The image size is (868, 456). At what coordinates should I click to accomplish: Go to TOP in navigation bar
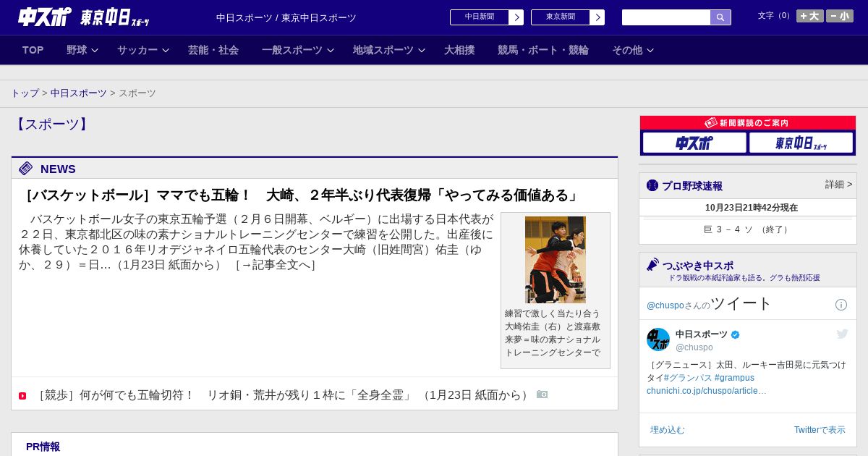point(33,50)
